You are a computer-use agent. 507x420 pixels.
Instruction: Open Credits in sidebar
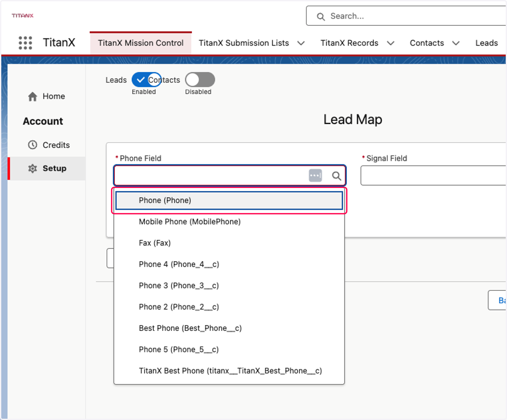[x=46, y=145]
